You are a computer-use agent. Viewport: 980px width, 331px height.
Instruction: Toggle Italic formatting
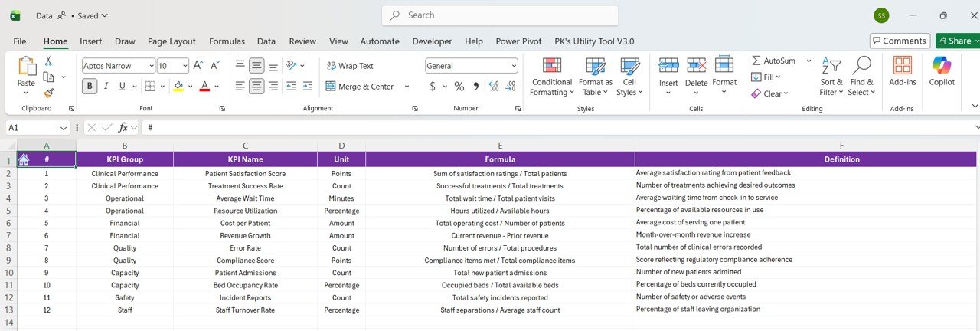pos(109,87)
